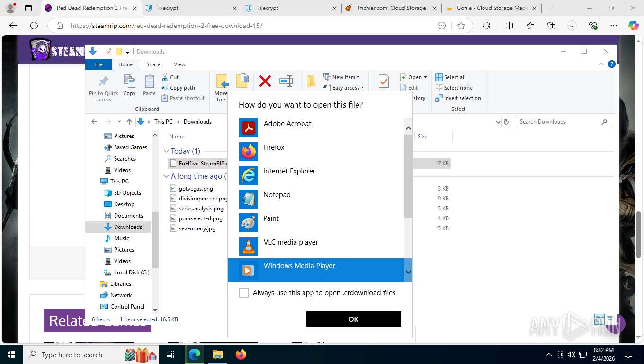Click the Explorer Back arrow
The width and height of the screenshot is (644, 364).
coord(94,122)
